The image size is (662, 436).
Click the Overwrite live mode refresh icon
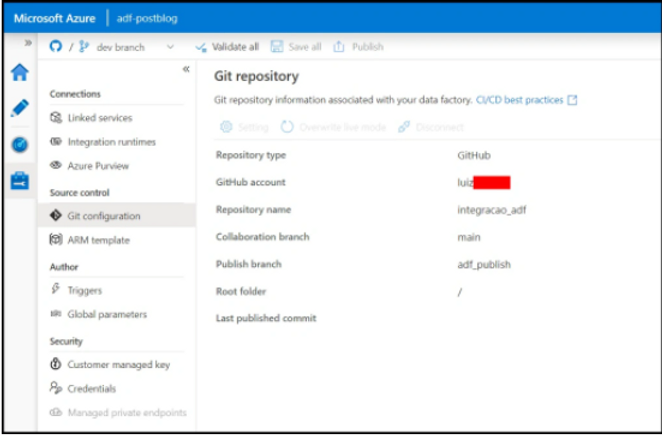click(287, 127)
